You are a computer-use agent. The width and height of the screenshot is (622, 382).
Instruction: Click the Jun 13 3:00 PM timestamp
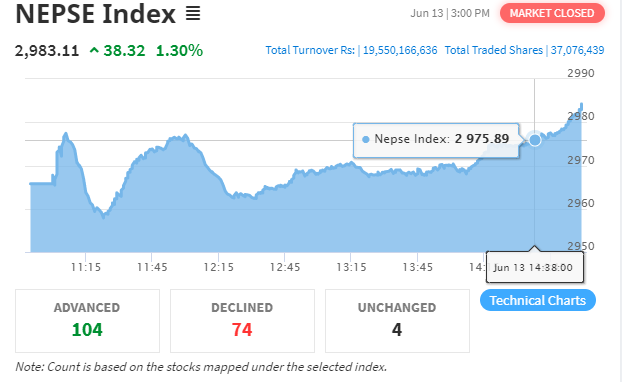tap(450, 13)
